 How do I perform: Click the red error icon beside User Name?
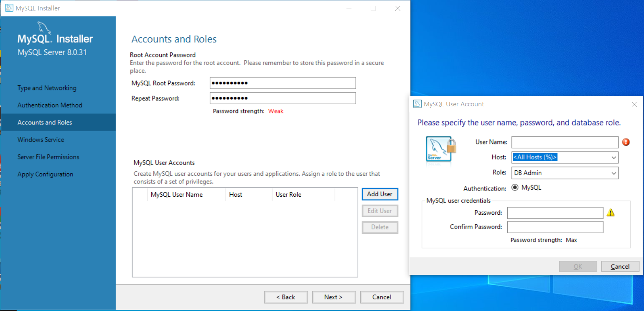(626, 142)
